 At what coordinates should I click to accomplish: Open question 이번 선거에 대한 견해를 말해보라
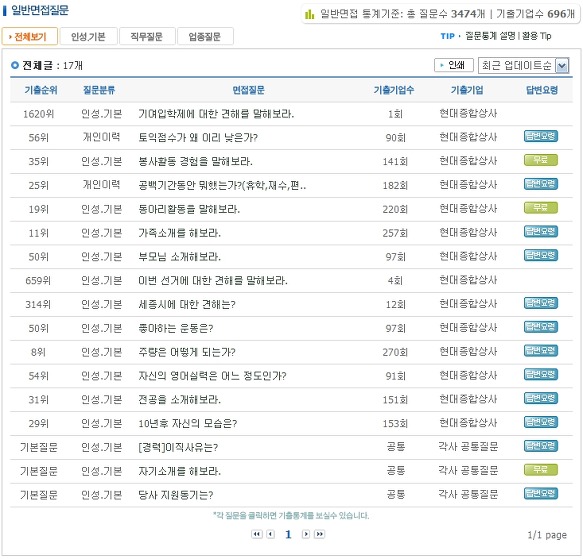click(213, 280)
